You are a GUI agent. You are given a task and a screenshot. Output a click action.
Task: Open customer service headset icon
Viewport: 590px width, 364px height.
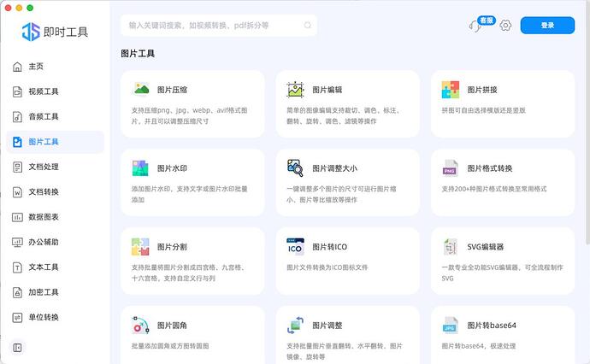(475, 26)
